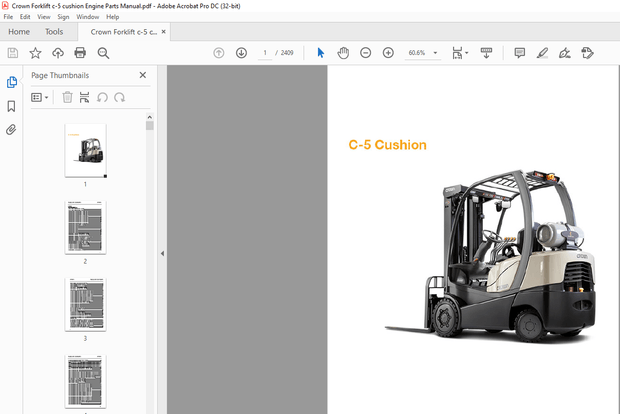Image resolution: width=620 pixels, height=414 pixels.
Task: Upload file to cloud icon
Action: [x=58, y=53]
